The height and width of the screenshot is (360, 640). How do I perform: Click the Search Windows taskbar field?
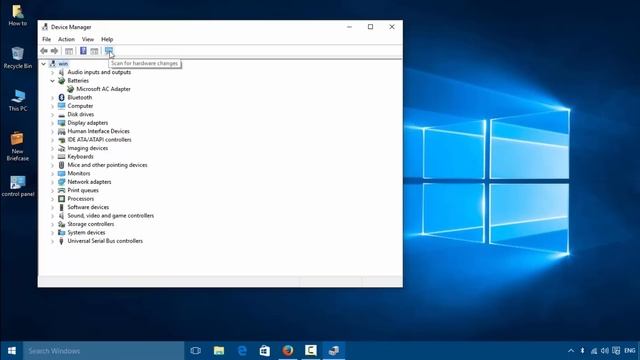point(103,351)
